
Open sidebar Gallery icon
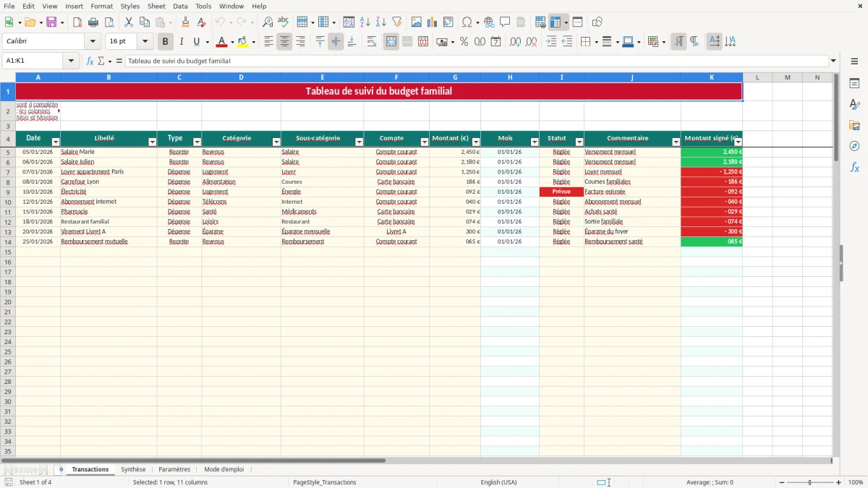[854, 126]
